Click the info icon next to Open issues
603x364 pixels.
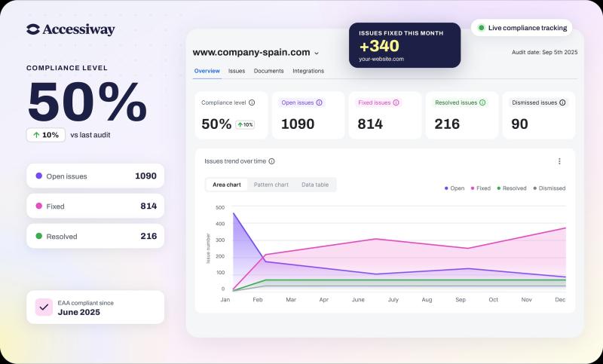319,102
